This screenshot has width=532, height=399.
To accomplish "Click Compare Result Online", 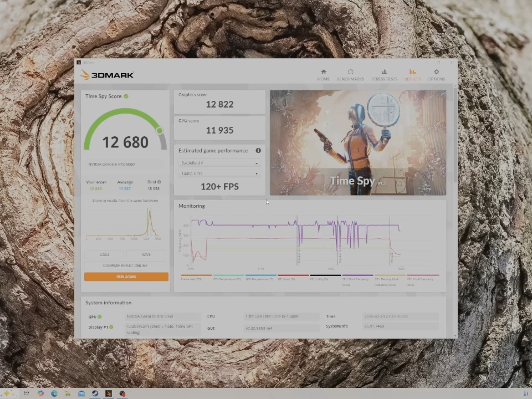I will click(125, 265).
